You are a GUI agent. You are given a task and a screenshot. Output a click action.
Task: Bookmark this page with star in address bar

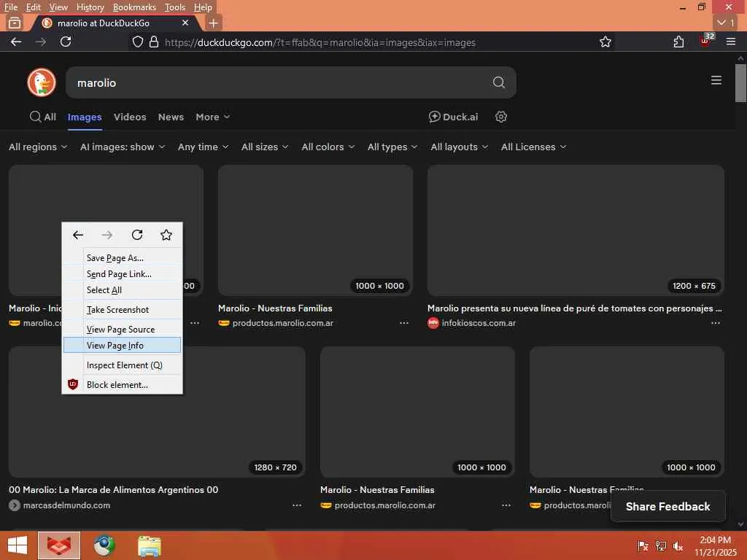point(605,42)
